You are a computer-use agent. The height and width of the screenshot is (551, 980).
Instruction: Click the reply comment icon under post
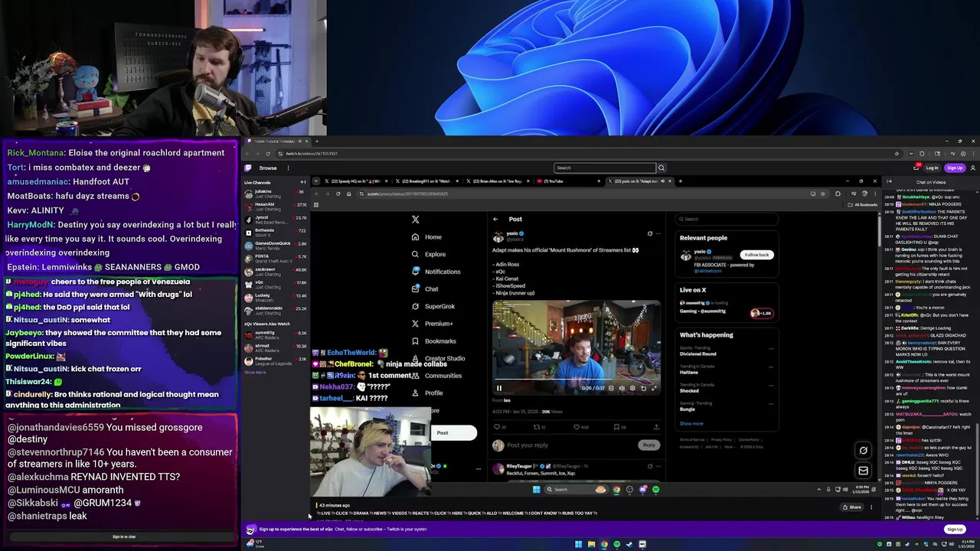[497, 427]
